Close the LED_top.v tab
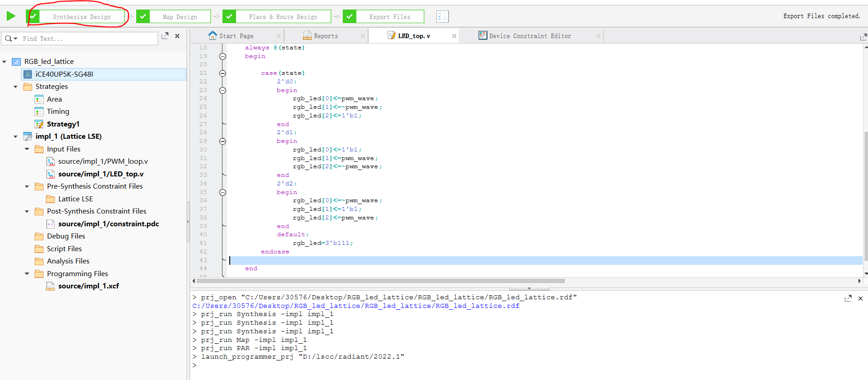The width and height of the screenshot is (868, 380). click(x=454, y=36)
